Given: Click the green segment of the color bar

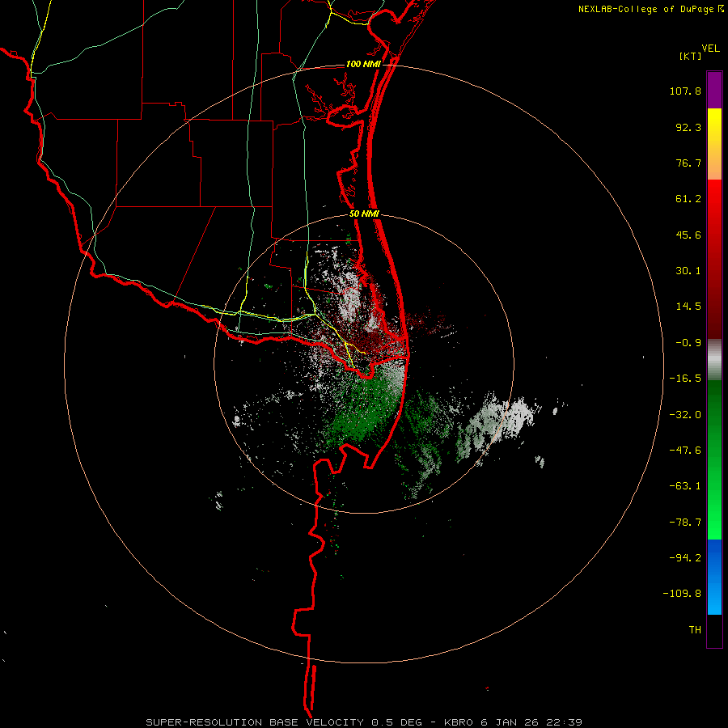Looking at the screenshot, I should 714,459.
